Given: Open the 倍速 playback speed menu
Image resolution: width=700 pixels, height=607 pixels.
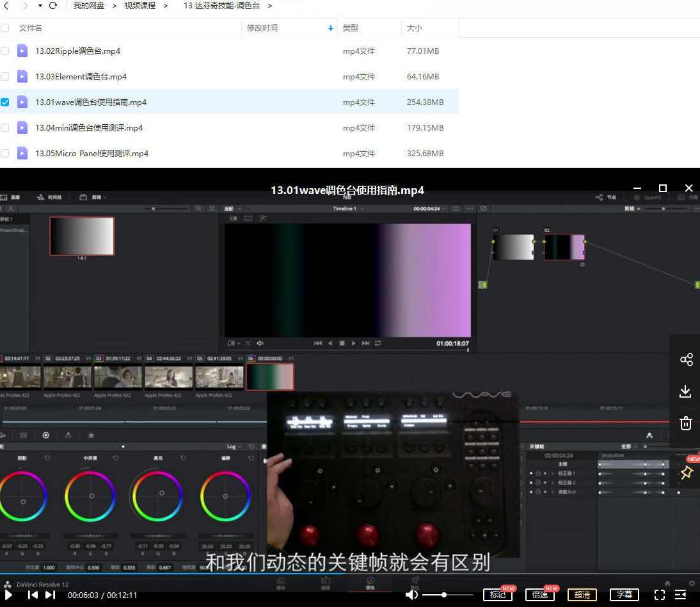Looking at the screenshot, I should tap(539, 595).
